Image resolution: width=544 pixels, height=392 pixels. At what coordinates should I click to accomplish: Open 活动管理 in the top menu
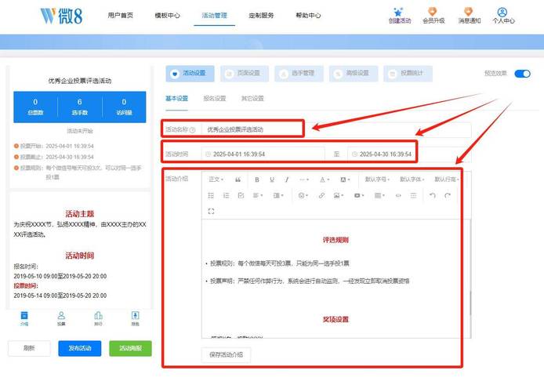coord(215,15)
